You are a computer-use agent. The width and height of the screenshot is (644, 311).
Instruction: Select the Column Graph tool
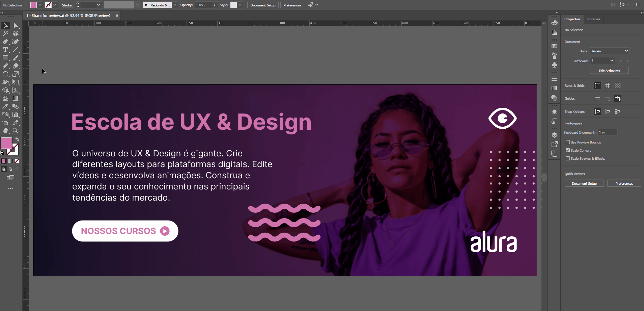(16, 114)
